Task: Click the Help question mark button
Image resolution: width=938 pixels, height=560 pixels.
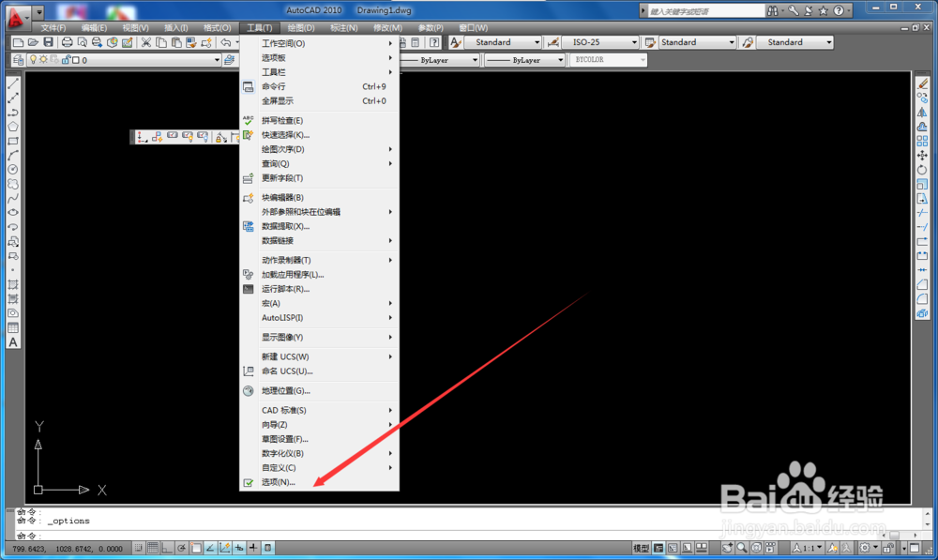Action: [x=839, y=10]
